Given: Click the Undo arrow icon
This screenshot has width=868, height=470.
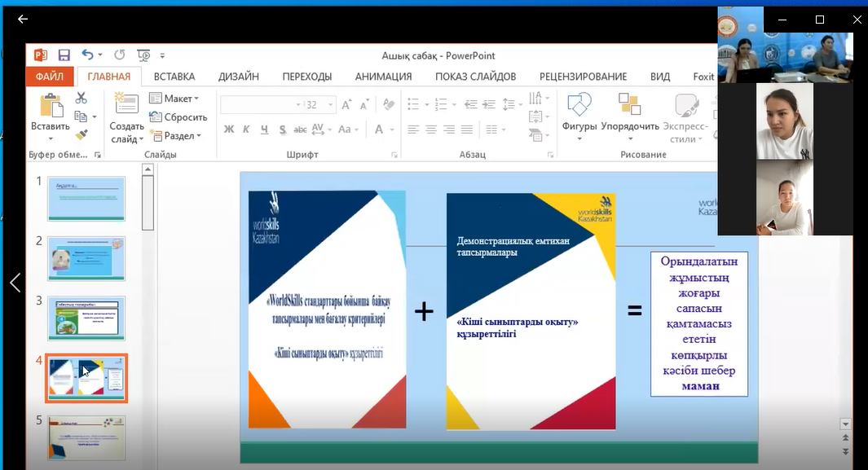Looking at the screenshot, I should 87,55.
